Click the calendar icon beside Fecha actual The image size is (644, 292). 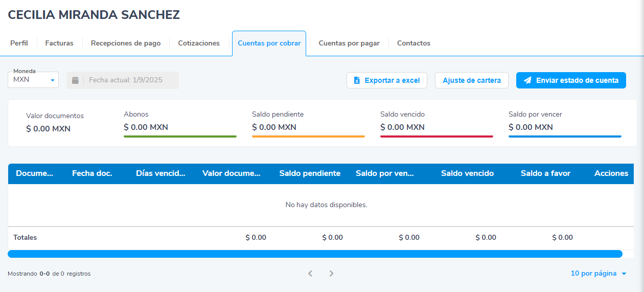[75, 80]
